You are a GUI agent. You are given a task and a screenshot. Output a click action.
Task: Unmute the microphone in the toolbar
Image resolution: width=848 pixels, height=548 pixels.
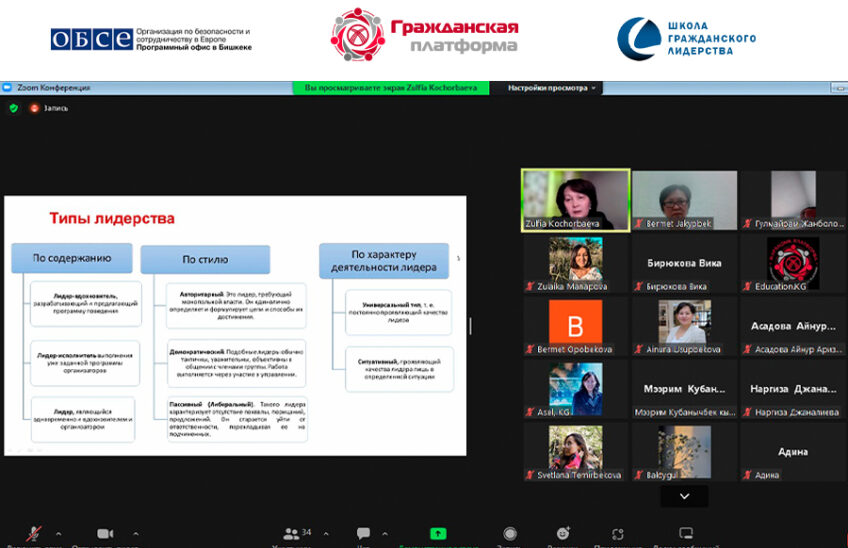click(33, 534)
